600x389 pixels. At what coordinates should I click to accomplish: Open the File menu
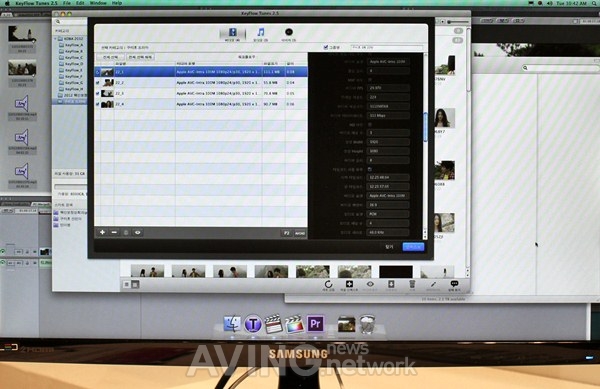pyautogui.click(x=67, y=3)
